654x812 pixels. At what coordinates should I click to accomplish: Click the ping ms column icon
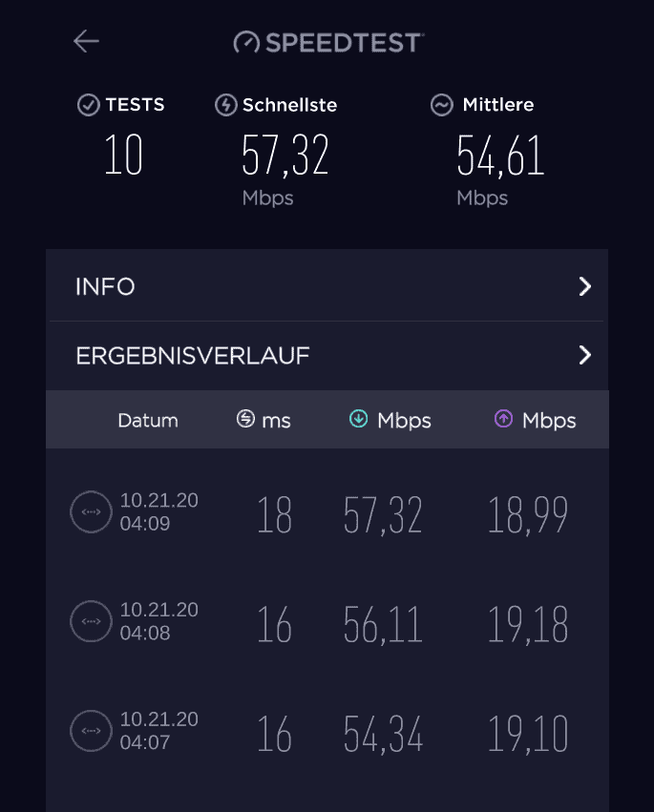pyautogui.click(x=245, y=419)
